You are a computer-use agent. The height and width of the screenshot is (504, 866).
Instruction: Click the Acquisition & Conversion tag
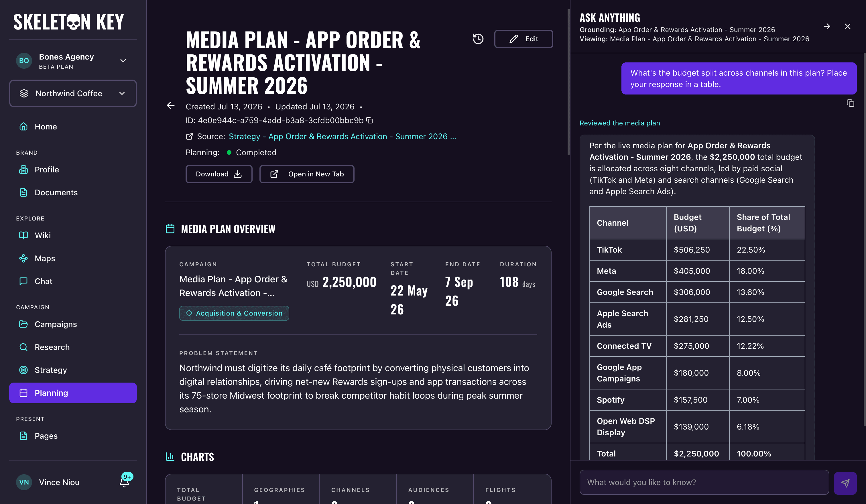pyautogui.click(x=234, y=313)
